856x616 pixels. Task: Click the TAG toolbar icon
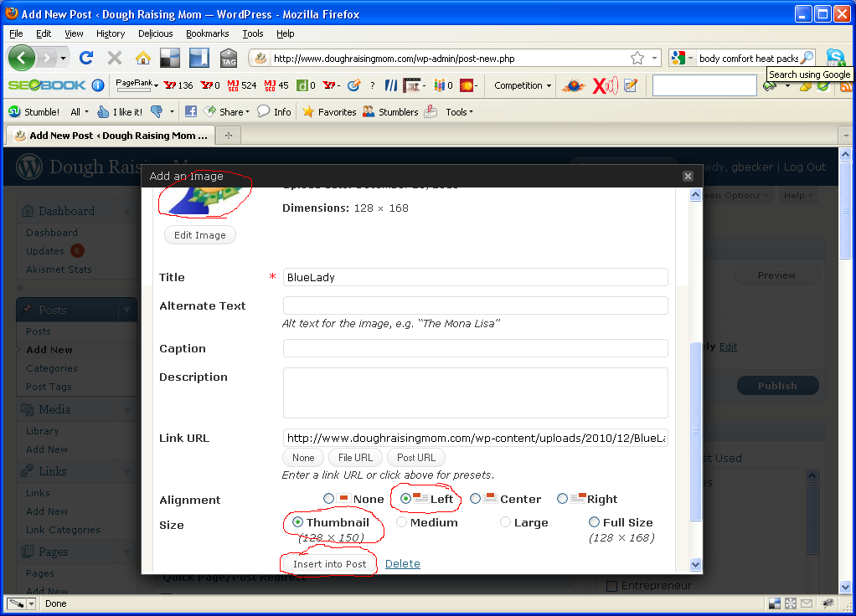pyautogui.click(x=228, y=58)
